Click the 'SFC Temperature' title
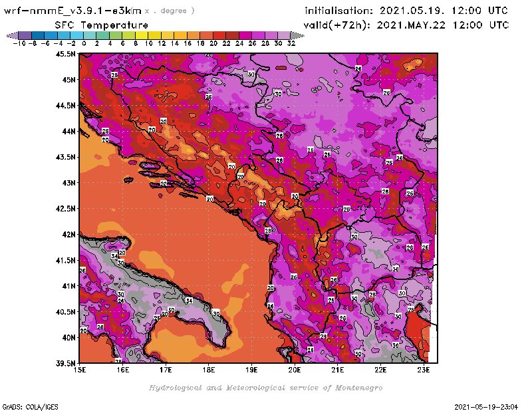 coord(102,25)
